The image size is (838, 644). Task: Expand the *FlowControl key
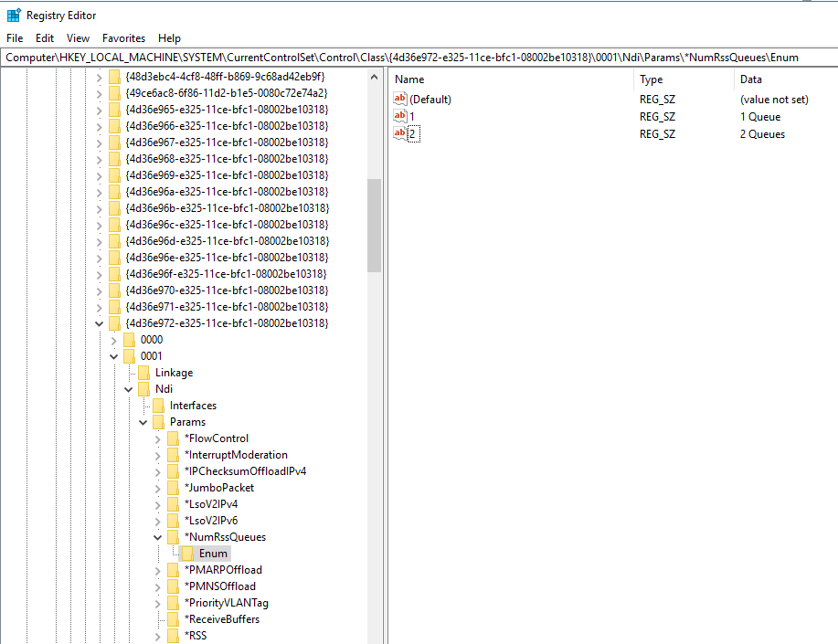pyautogui.click(x=158, y=439)
